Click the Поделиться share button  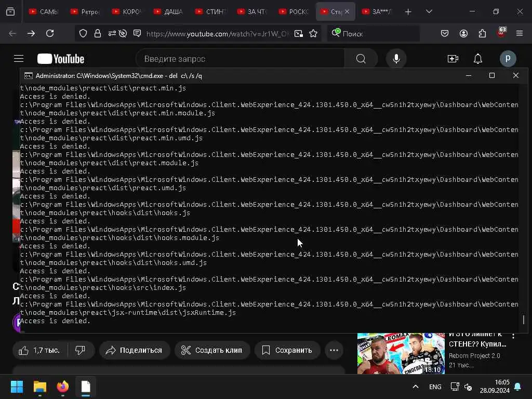tap(135, 350)
